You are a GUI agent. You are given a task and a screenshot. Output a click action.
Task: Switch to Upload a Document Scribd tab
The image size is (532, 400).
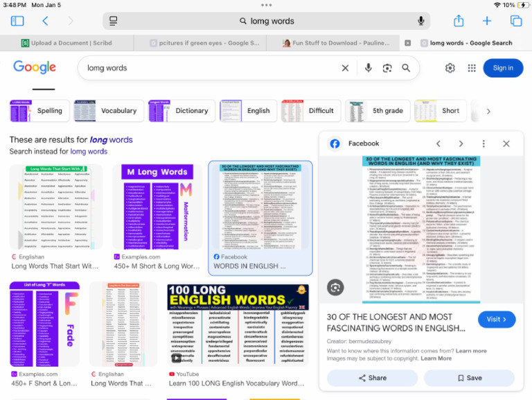click(66, 43)
